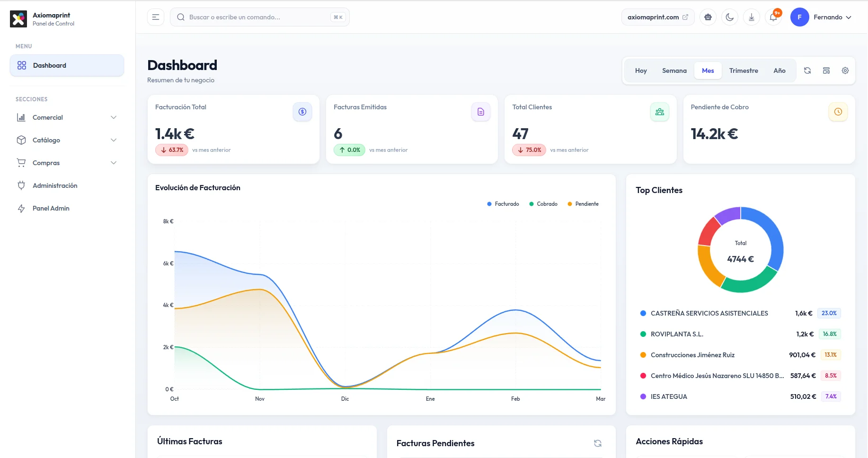Viewport: 868px width, 458px height.
Task: Click the search command input field
Action: (259, 17)
